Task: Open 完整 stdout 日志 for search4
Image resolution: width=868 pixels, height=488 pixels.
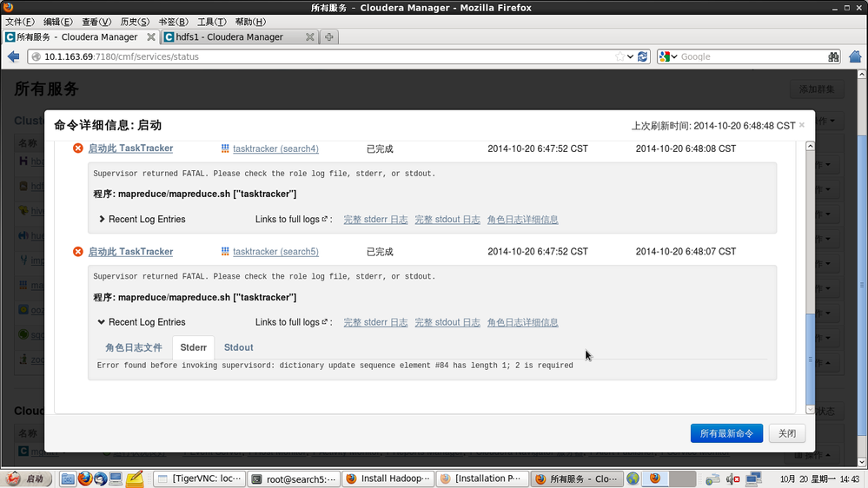Action: coord(447,220)
